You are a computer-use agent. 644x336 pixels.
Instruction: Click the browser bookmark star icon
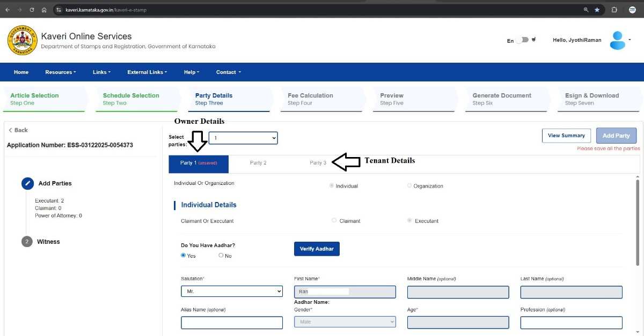point(597,10)
